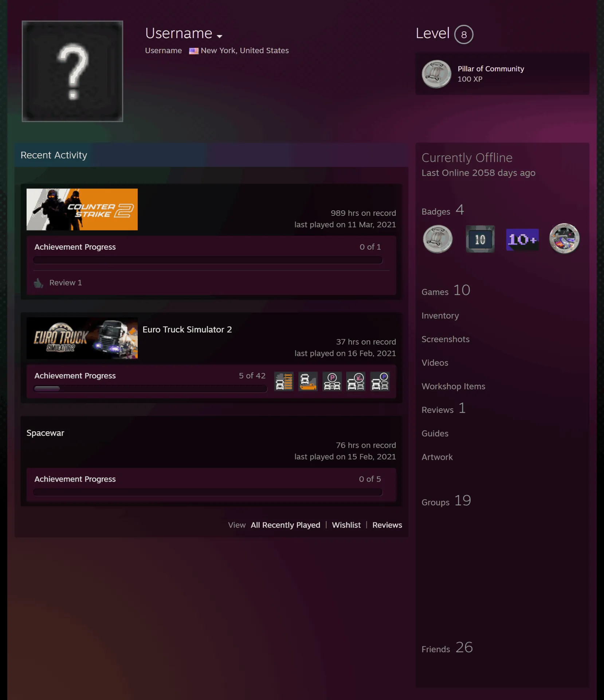Select the first Euro Truck achievement icon
This screenshot has width=604, height=700.
(284, 381)
